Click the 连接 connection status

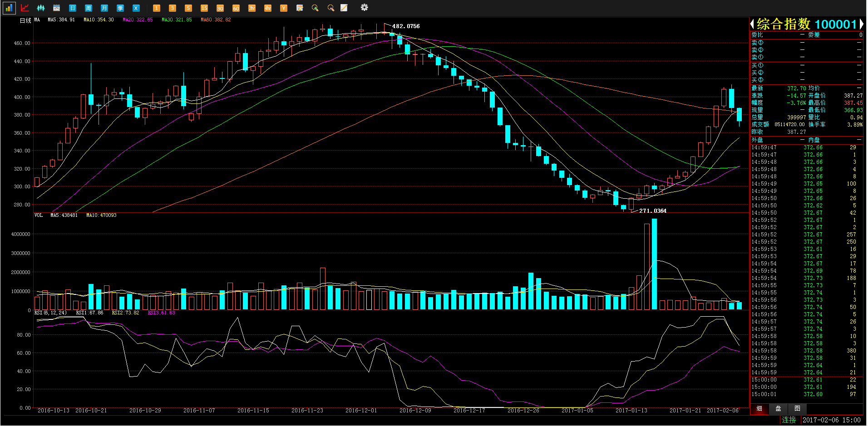pos(789,420)
